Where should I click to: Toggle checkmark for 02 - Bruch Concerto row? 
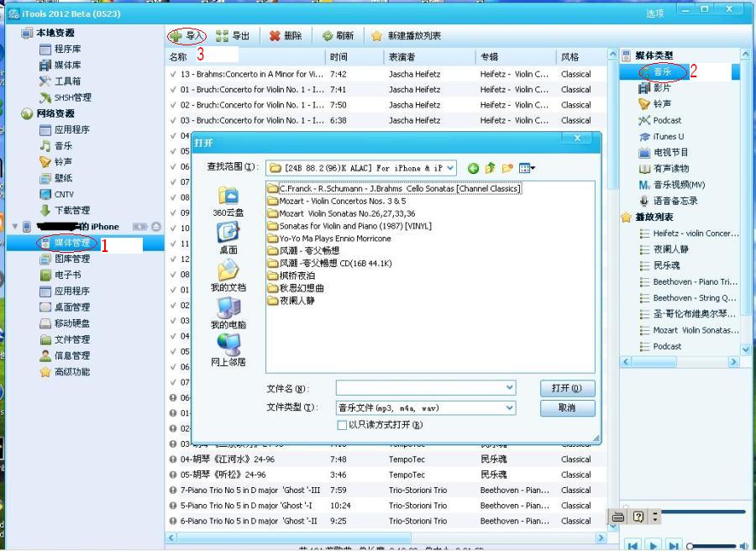click(x=173, y=105)
